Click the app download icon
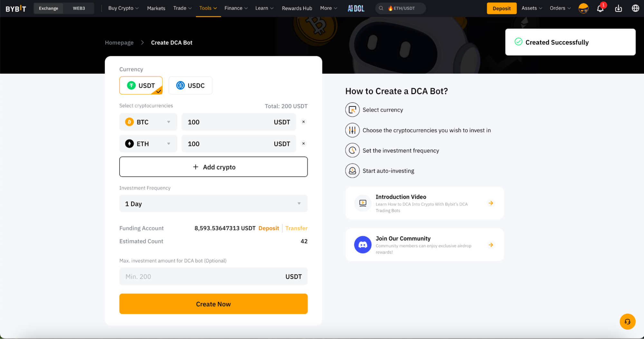Screen dimensions: 644x339 (618, 8)
